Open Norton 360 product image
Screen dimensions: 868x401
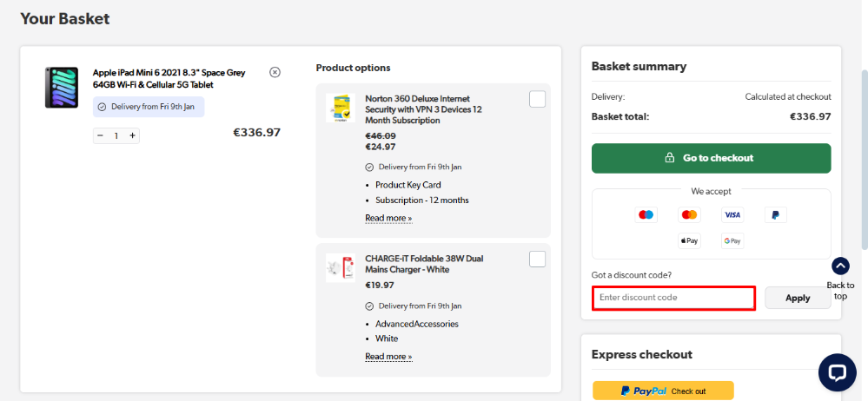[x=341, y=108]
